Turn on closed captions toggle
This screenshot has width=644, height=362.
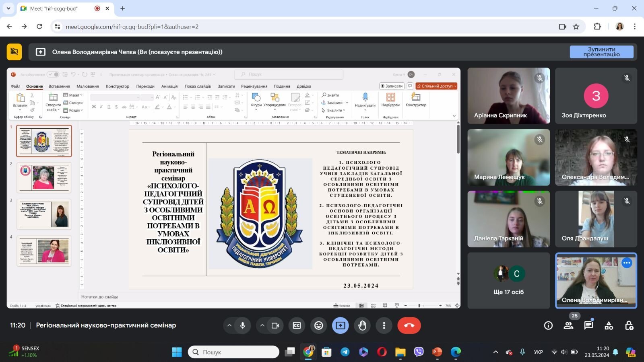click(297, 325)
